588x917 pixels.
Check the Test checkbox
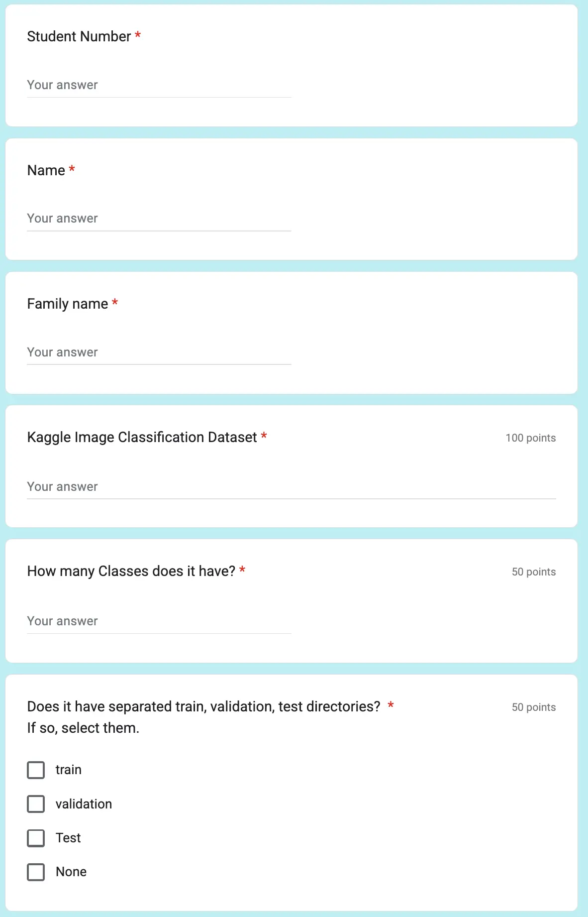35,838
